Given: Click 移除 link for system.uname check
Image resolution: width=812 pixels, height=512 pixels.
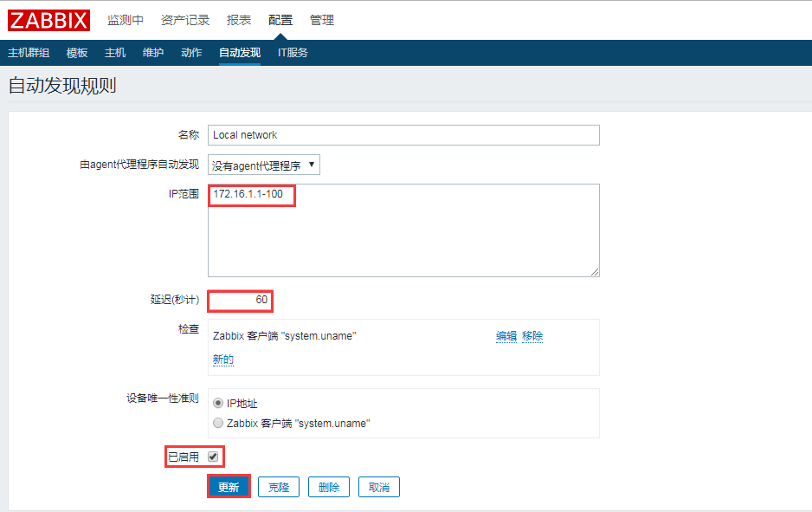Looking at the screenshot, I should (x=532, y=336).
